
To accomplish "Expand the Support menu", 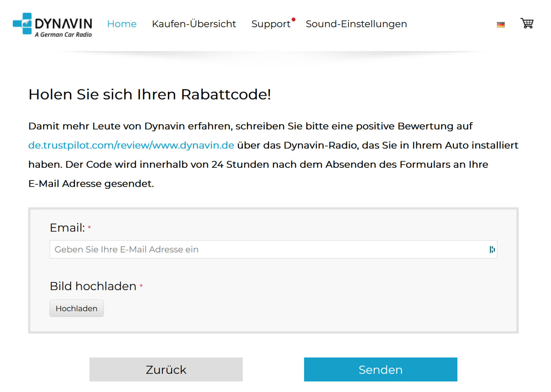I will coord(271,24).
